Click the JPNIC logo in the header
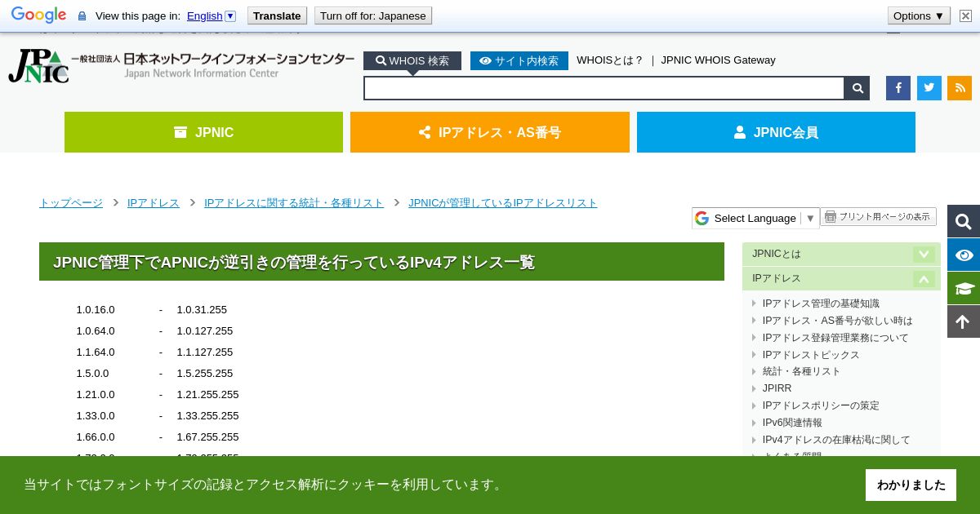The image size is (980, 514). coord(181,66)
